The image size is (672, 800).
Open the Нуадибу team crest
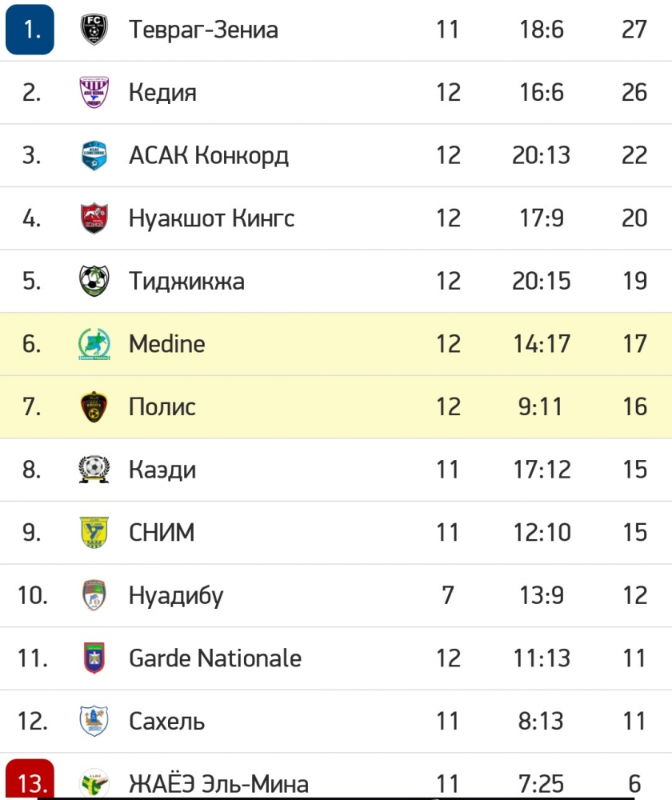94,595
